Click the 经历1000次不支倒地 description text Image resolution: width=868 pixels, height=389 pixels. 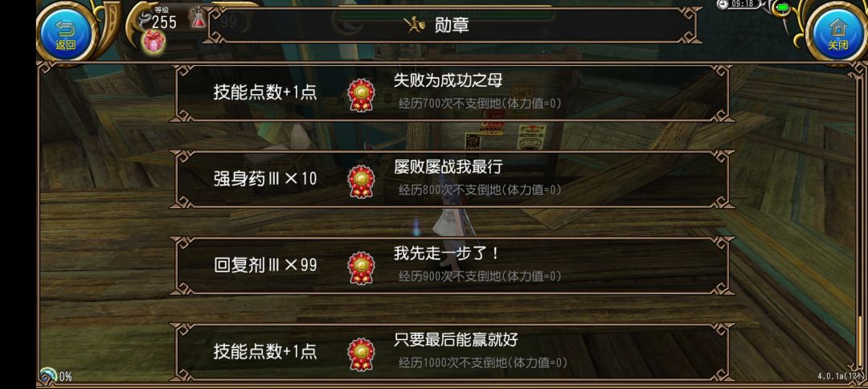pos(483,363)
